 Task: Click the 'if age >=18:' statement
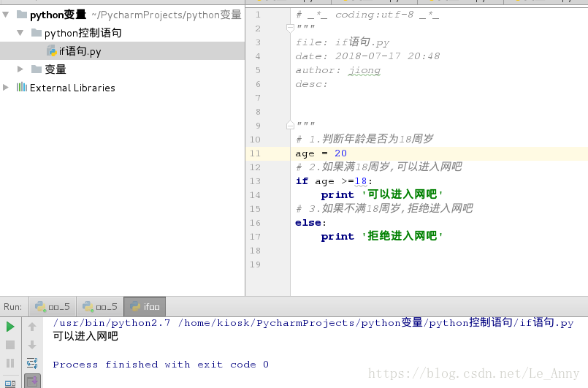click(334, 181)
